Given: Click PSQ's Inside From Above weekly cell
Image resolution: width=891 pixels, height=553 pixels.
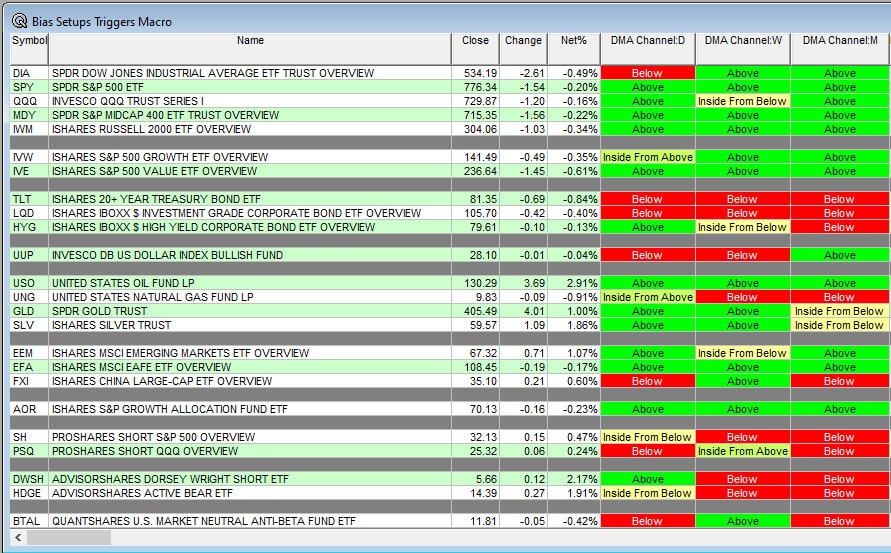Looking at the screenshot, I should click(x=743, y=451).
